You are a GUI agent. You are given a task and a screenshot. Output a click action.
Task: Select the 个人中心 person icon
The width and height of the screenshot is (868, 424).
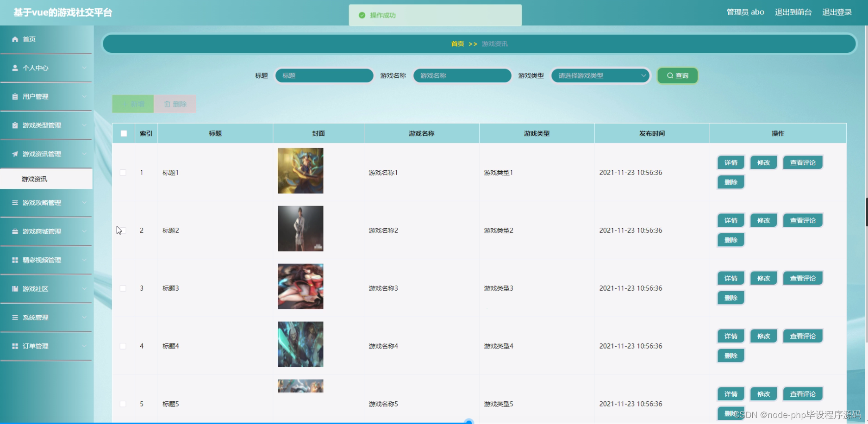[14, 68]
